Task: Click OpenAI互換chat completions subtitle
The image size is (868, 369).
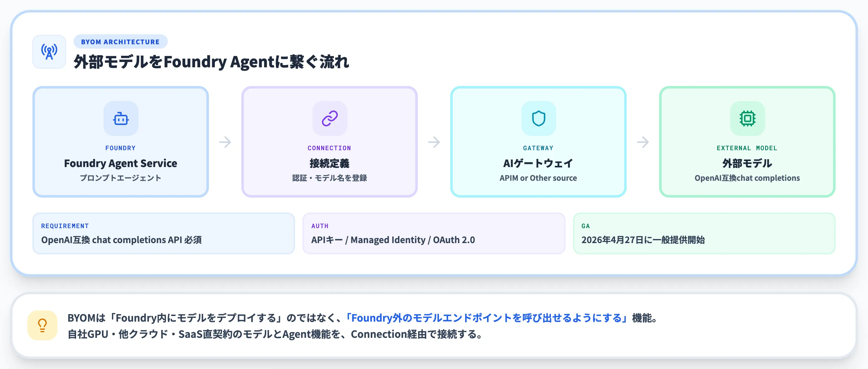Action: [x=747, y=178]
